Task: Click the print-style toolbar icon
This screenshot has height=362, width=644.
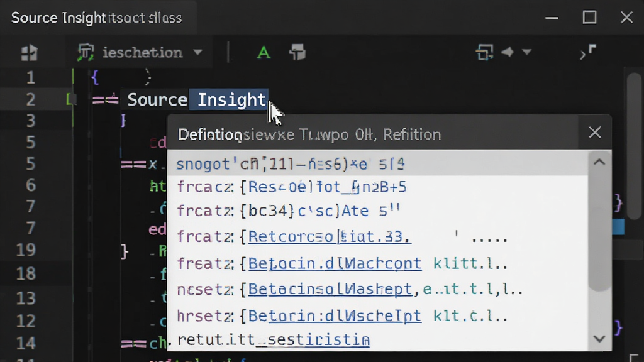Action: point(297,53)
